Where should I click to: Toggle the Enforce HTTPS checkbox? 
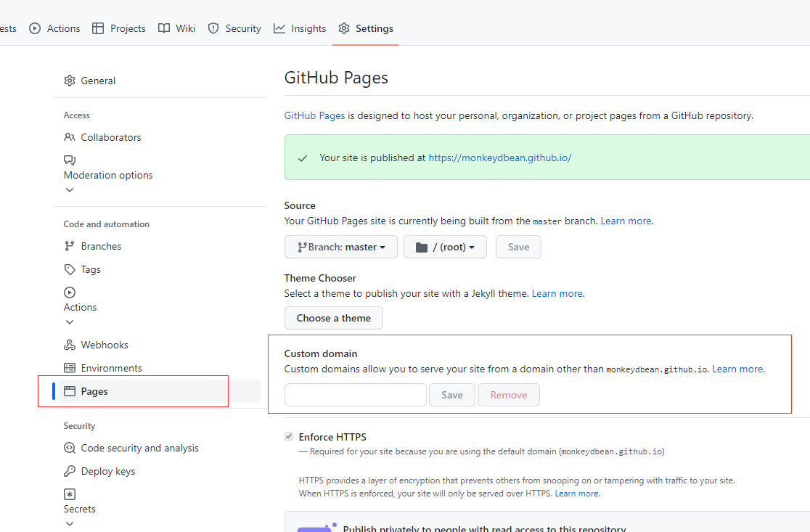pos(289,436)
